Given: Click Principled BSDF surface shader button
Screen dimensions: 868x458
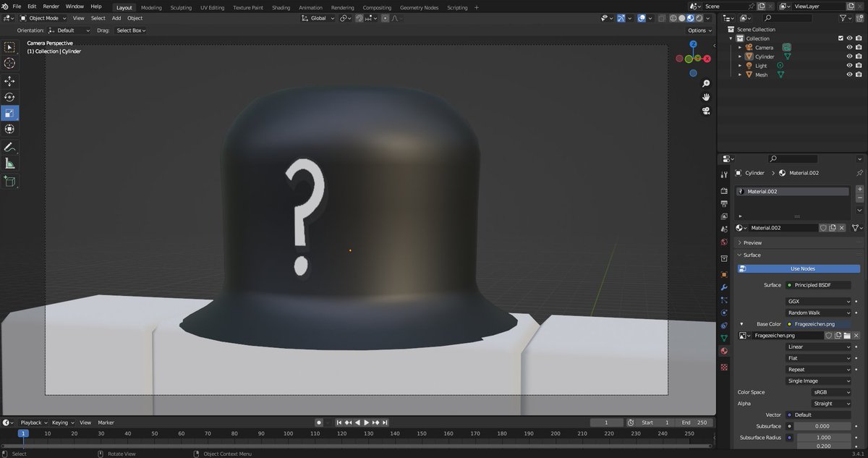Looking at the screenshot, I should tap(819, 285).
